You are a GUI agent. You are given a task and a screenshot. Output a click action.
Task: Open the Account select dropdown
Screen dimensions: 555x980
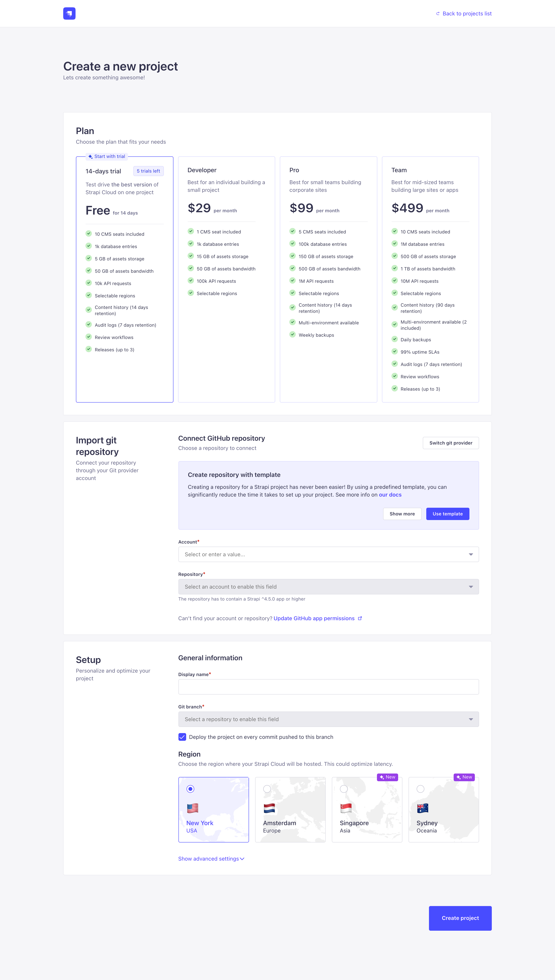point(328,554)
